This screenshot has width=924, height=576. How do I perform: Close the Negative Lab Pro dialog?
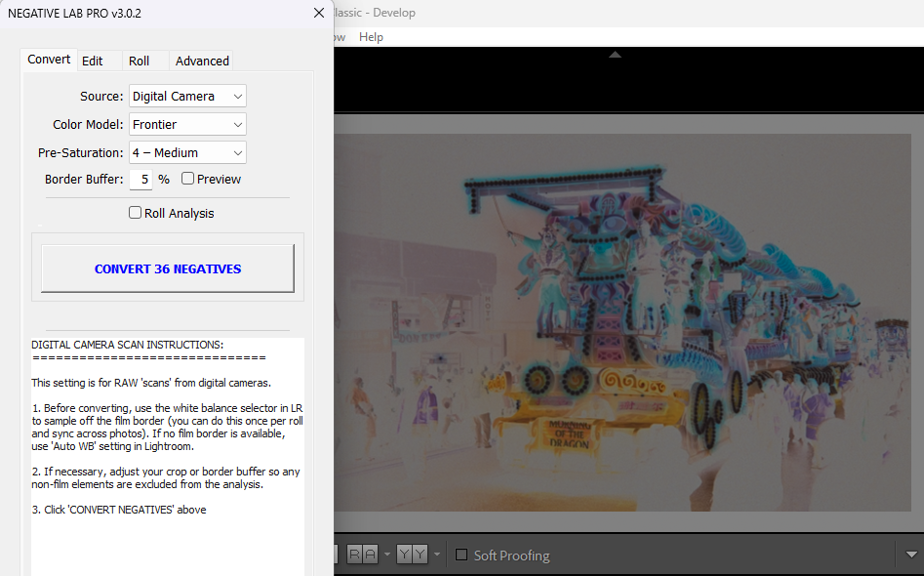(x=318, y=13)
